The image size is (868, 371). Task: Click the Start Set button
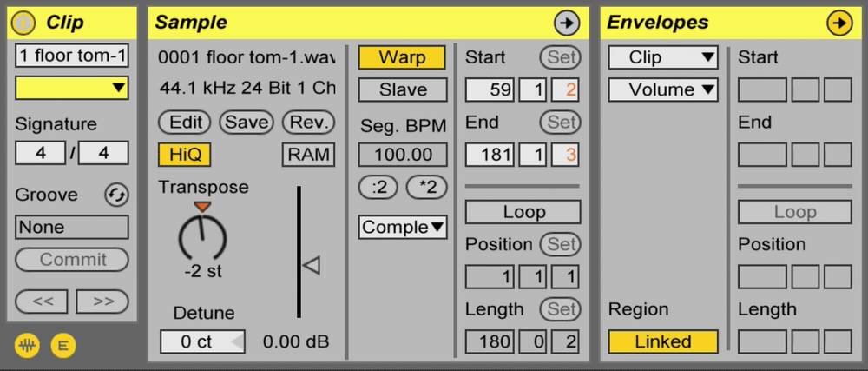(560, 57)
